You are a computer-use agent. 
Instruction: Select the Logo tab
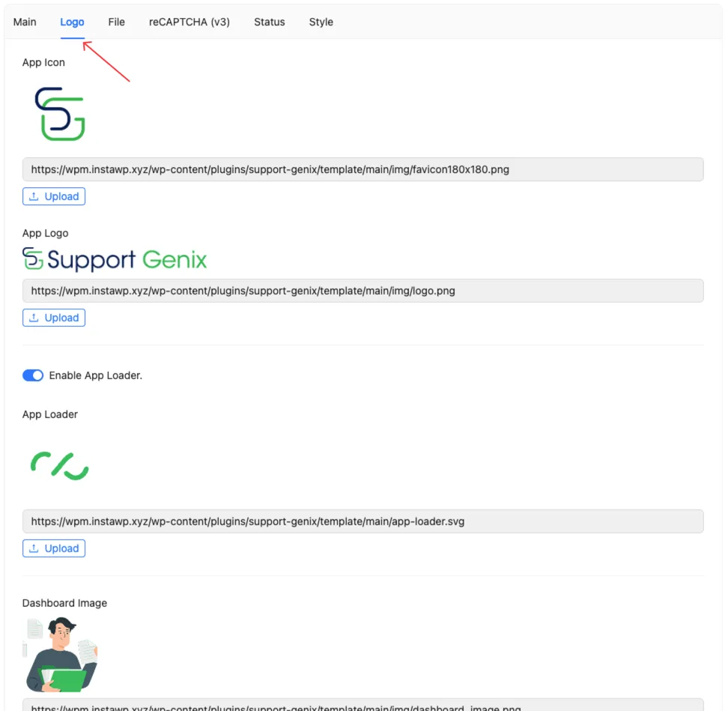point(72,22)
